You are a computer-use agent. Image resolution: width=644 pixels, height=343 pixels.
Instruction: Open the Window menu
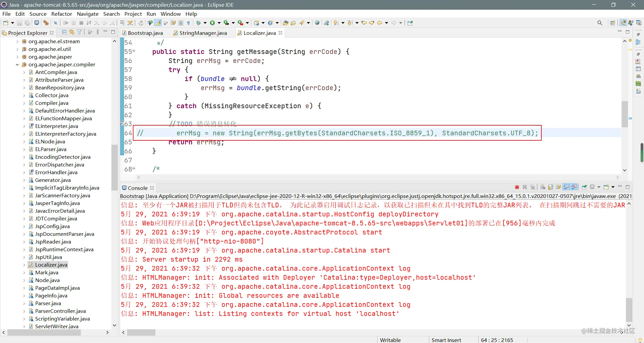coord(170,14)
